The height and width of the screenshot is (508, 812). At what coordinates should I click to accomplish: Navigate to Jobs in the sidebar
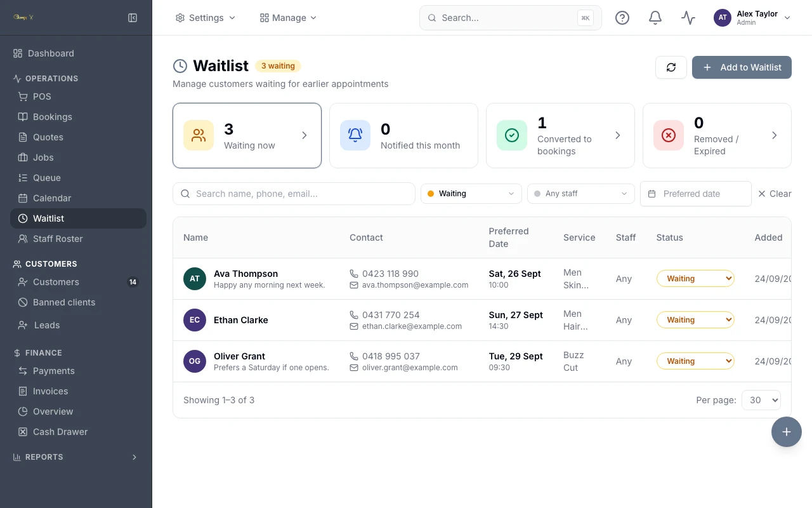tap(79, 157)
